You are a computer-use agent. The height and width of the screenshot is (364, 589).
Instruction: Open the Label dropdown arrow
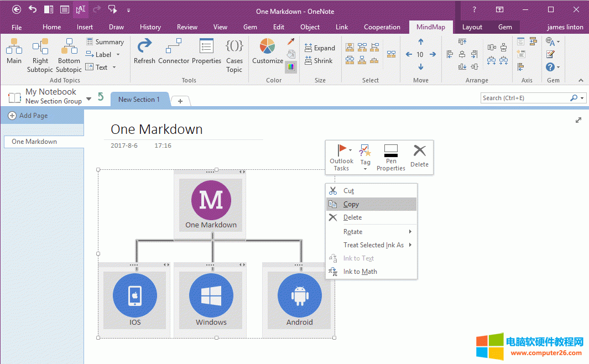[118, 54]
